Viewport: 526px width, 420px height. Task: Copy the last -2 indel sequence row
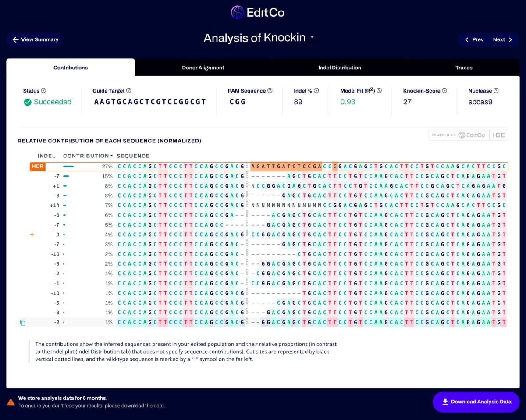pyautogui.click(x=23, y=323)
